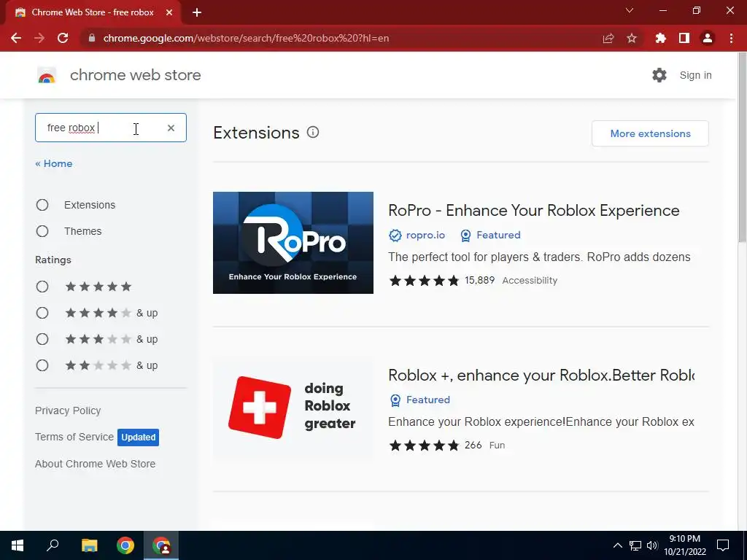Clear the search box with the X
This screenshot has width=747, height=560.
point(171,128)
